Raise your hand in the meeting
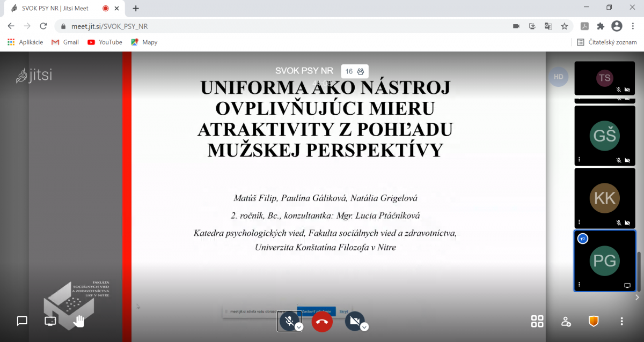This screenshot has height=342, width=644. tap(79, 321)
